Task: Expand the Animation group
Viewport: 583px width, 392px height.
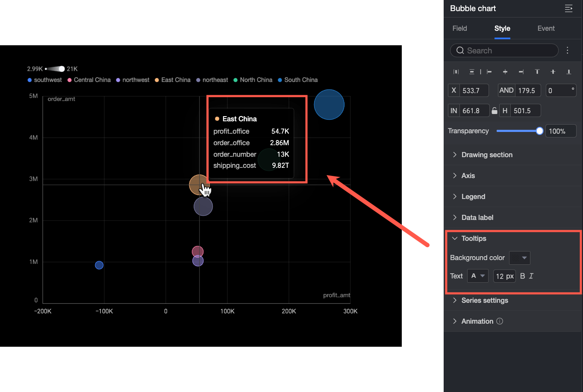Action: 513,321
